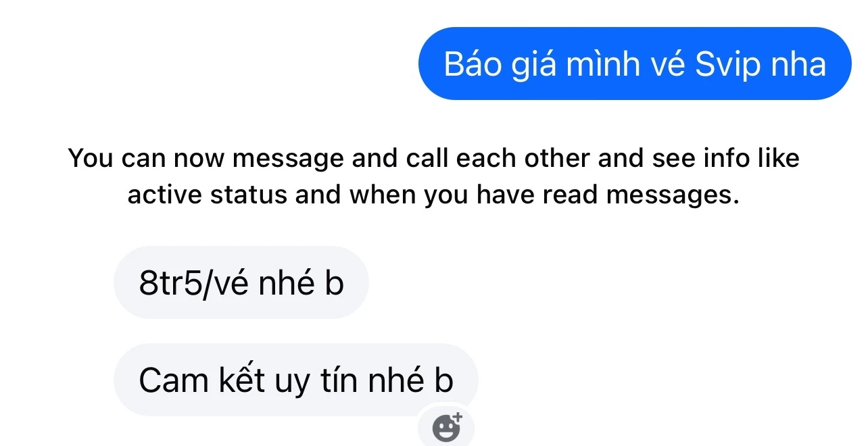
Task: Click the 'You can now message' system notice
Action: (433, 176)
